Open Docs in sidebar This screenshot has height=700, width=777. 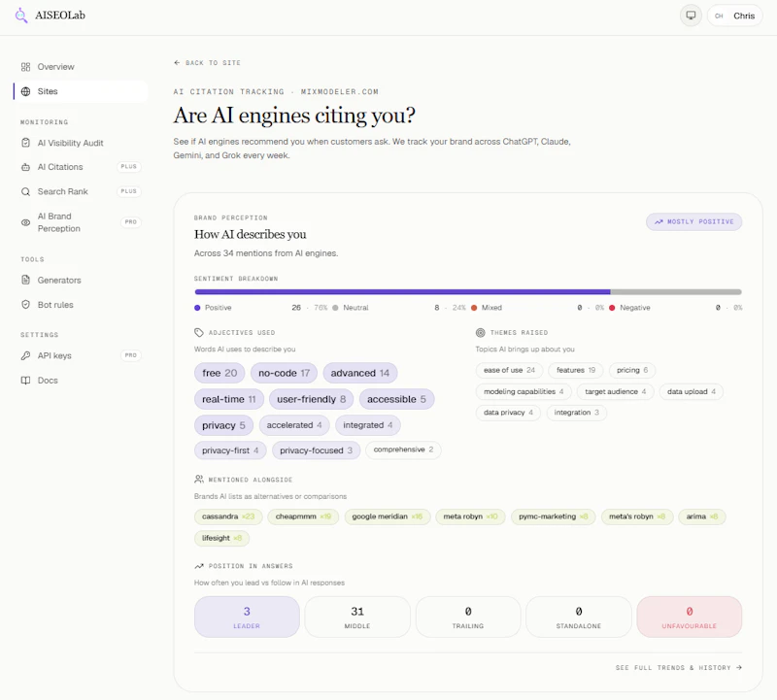coord(81,381)
